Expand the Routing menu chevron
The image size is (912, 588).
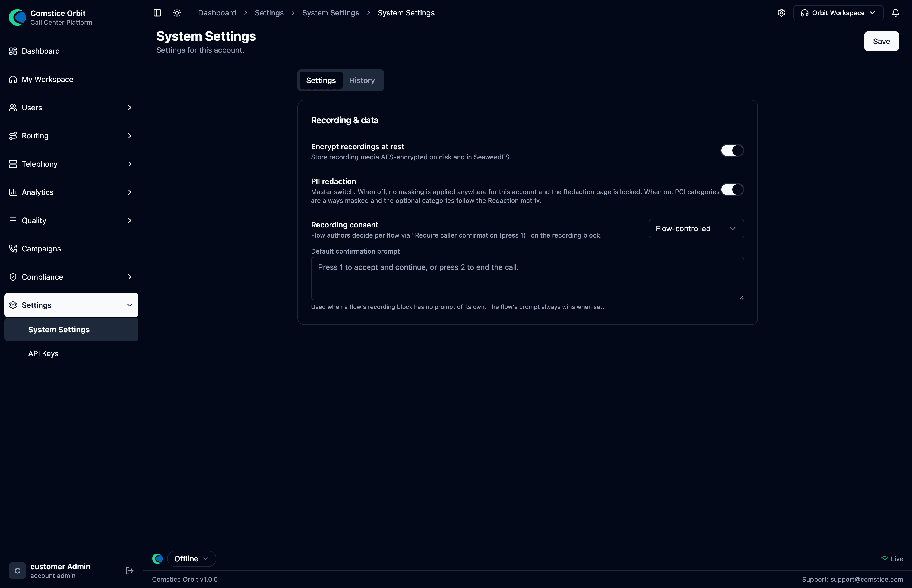coord(129,136)
